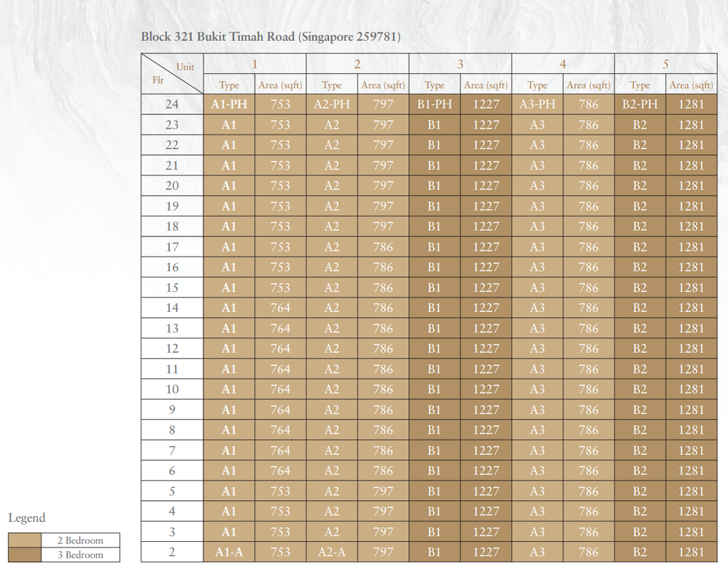Click Unit 5 'Type' sub-header
The width and height of the screenshot is (728, 575).
pos(640,85)
